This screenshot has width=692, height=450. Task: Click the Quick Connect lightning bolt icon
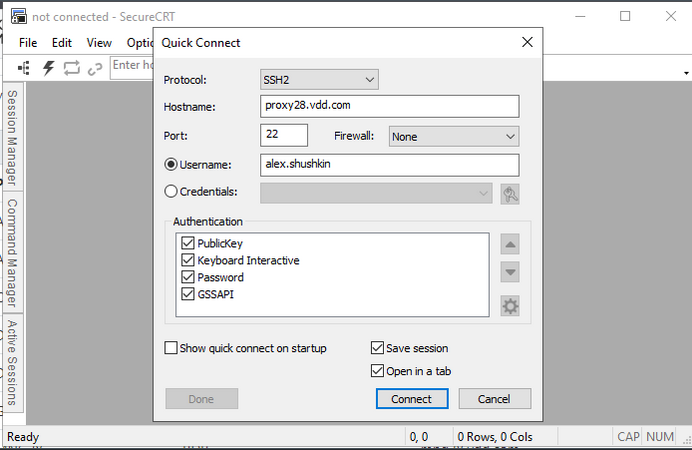pos(48,68)
